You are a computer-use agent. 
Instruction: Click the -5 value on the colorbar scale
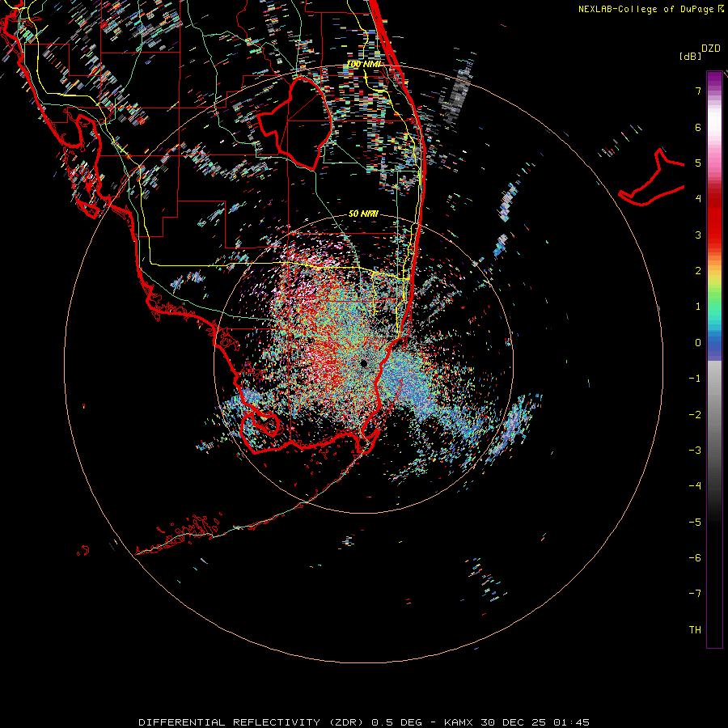click(x=695, y=523)
